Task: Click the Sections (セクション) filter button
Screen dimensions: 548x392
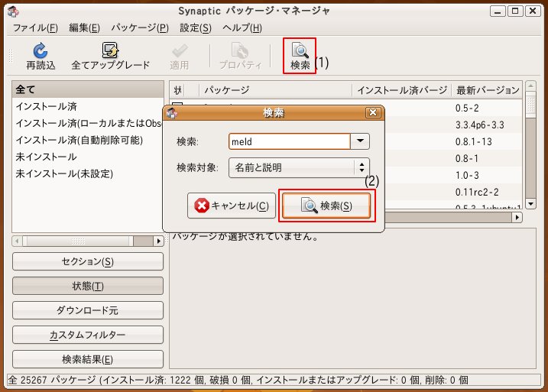Action: (87, 261)
